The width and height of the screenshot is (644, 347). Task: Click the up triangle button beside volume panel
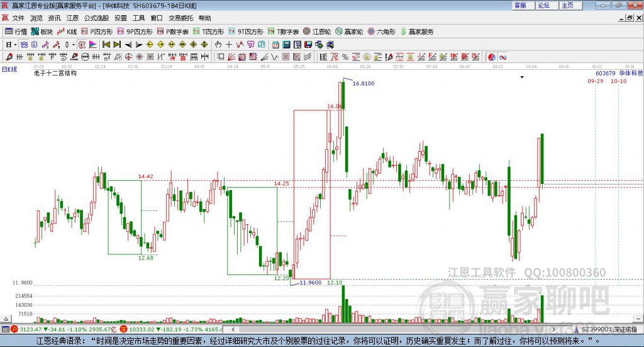coord(6,319)
